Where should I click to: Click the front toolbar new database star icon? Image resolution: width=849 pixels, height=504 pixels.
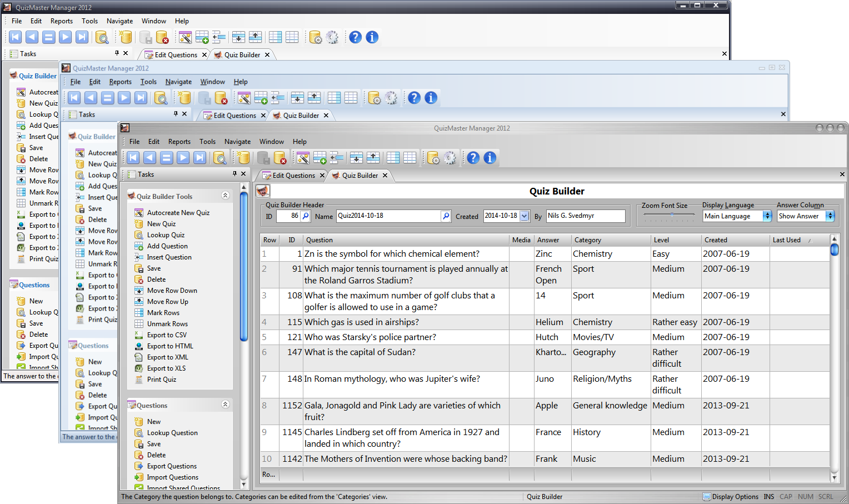tap(243, 158)
